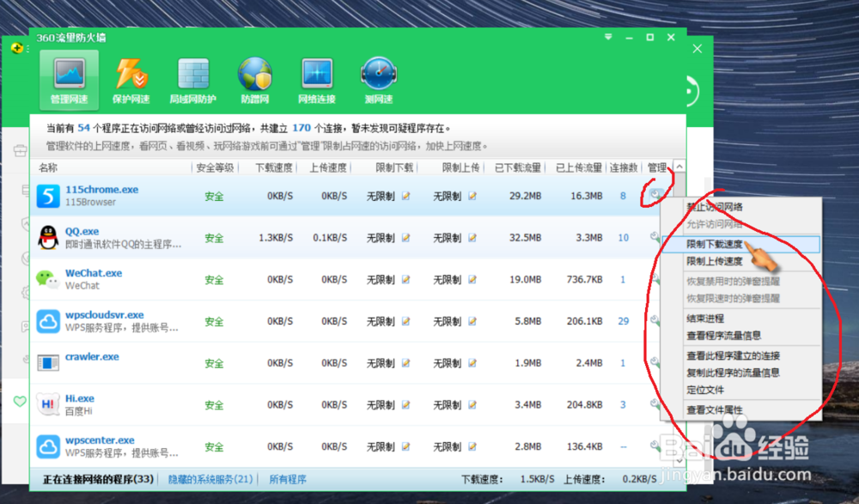Edit download limit for 115chrome.exe
Screen dimensions: 859x504
point(406,196)
